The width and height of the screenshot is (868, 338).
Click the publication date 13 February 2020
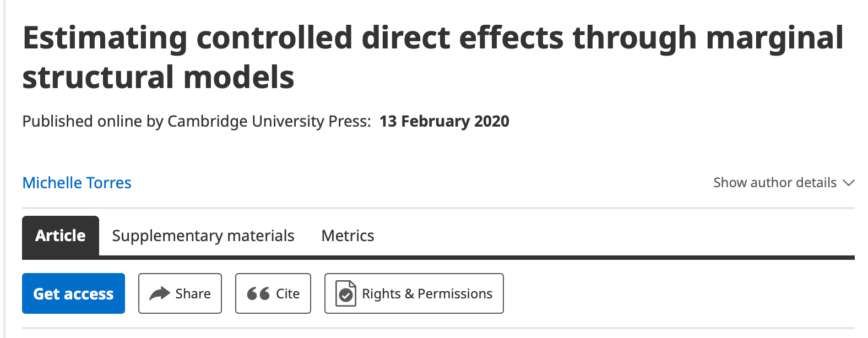[x=444, y=121]
